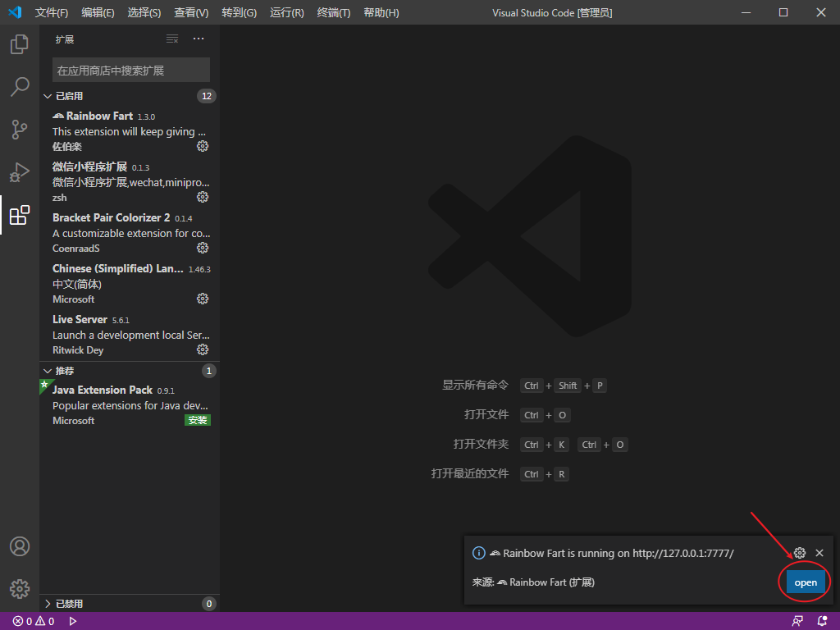The height and width of the screenshot is (630, 840).
Task: Open the 终端(T) menu
Action: (x=334, y=12)
